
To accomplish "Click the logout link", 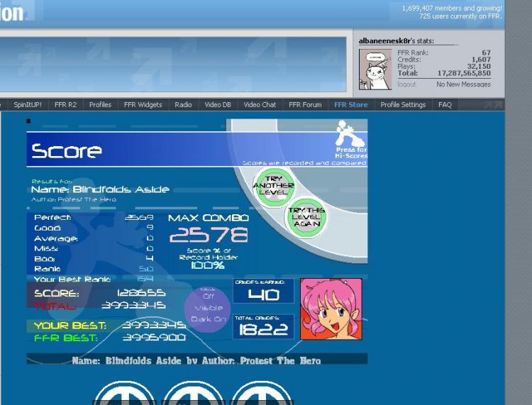I will point(406,84).
